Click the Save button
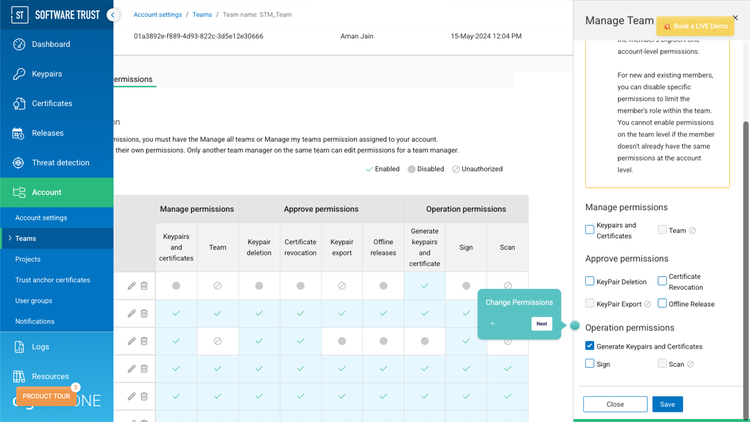The height and width of the screenshot is (422, 750). pos(667,404)
